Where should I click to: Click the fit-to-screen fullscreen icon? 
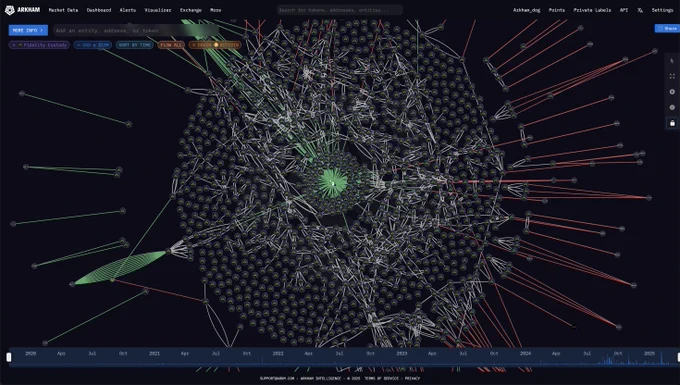(672, 76)
